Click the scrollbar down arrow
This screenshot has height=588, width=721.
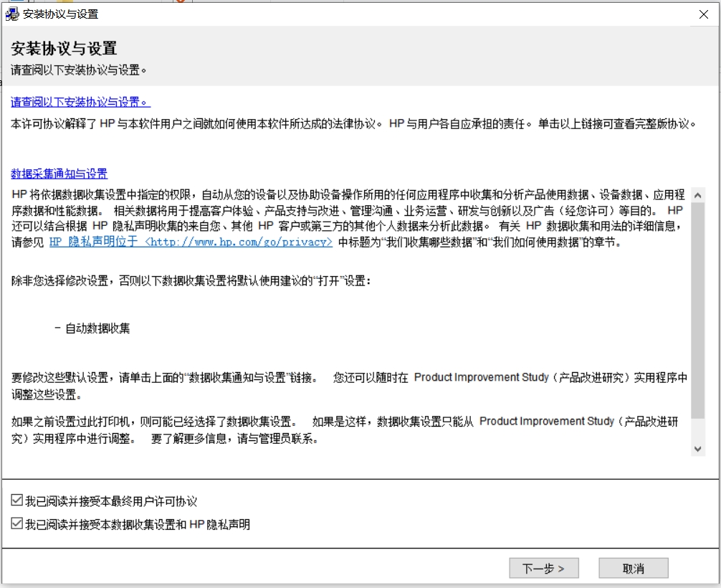point(697,449)
